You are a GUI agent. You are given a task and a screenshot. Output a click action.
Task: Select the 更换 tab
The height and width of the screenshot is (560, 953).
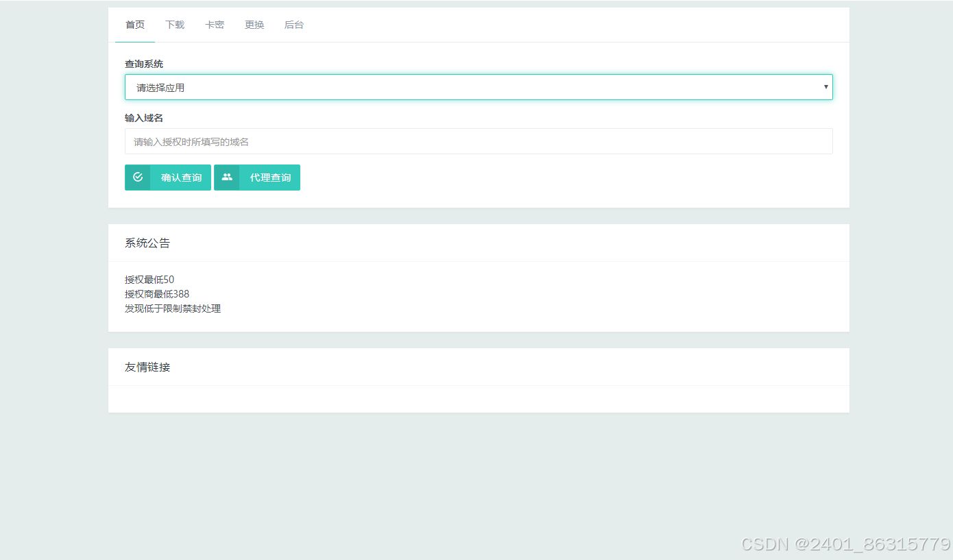click(x=254, y=25)
